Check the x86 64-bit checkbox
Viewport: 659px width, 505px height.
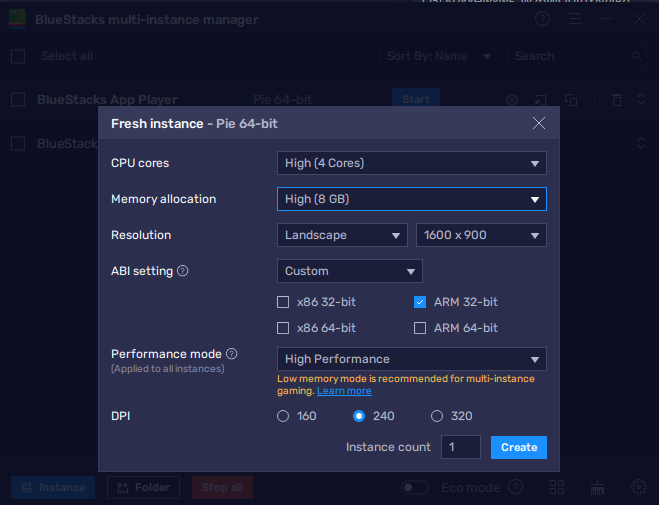click(283, 328)
